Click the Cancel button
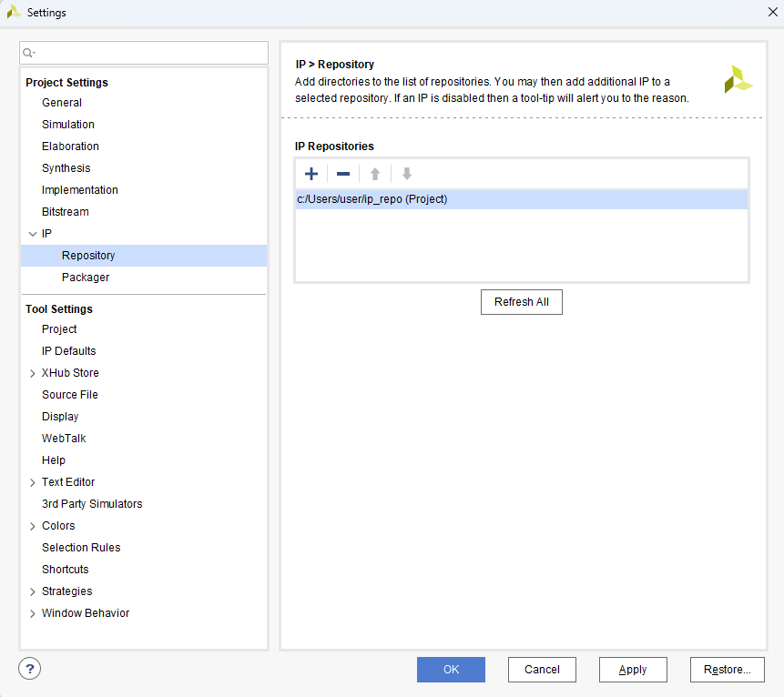The width and height of the screenshot is (784, 697). [542, 670]
